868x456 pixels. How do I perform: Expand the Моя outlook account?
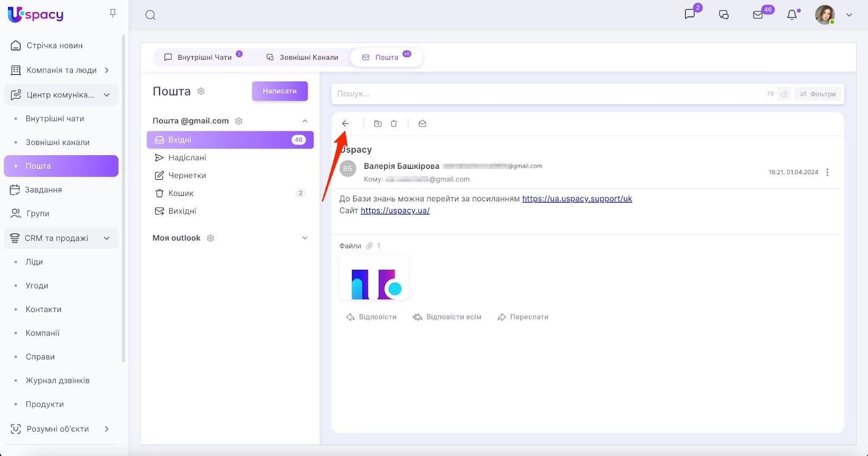point(305,238)
